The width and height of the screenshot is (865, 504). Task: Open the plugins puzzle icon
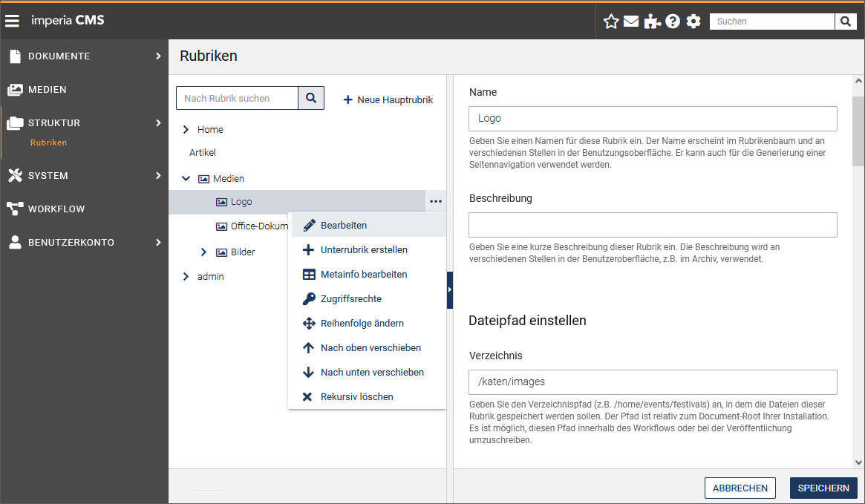click(x=652, y=22)
